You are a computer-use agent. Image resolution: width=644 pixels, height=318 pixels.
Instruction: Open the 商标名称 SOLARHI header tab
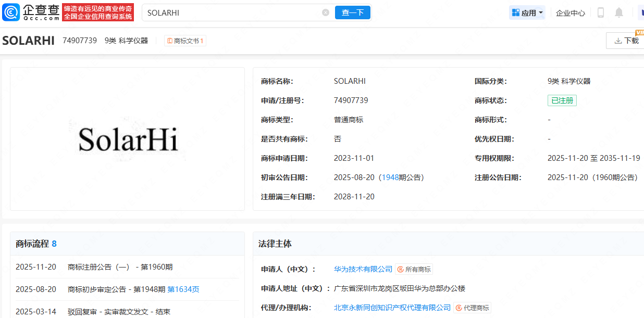point(29,40)
